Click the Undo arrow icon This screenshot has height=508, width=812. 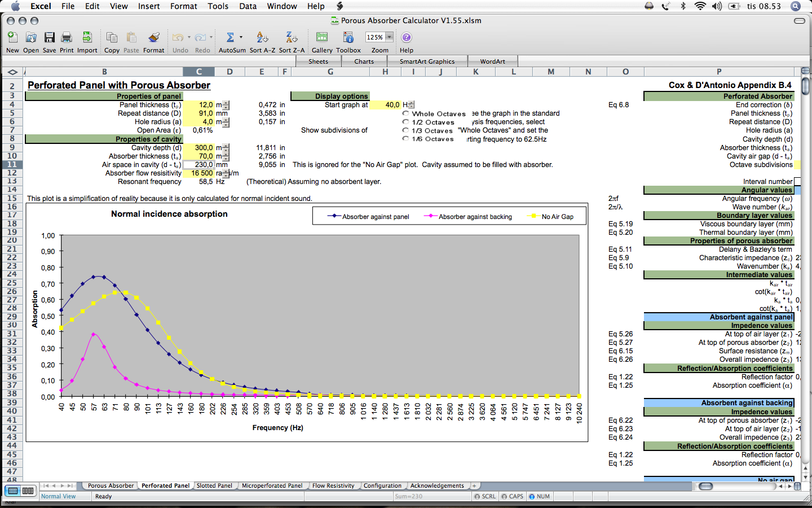[178, 38]
